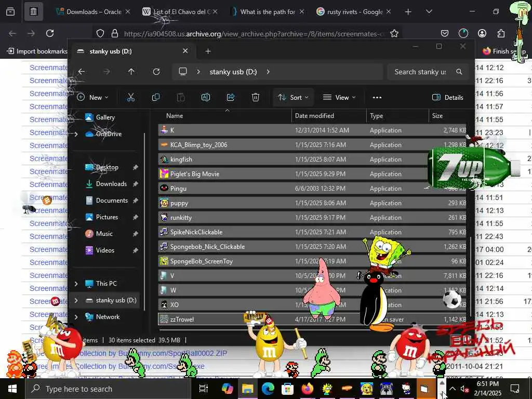This screenshot has height=399, width=532.
Task: Bookmark this page with the star icon
Action: [x=394, y=33]
